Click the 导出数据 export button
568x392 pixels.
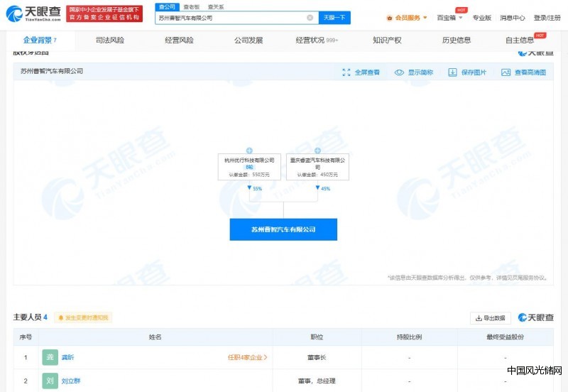tap(491, 317)
